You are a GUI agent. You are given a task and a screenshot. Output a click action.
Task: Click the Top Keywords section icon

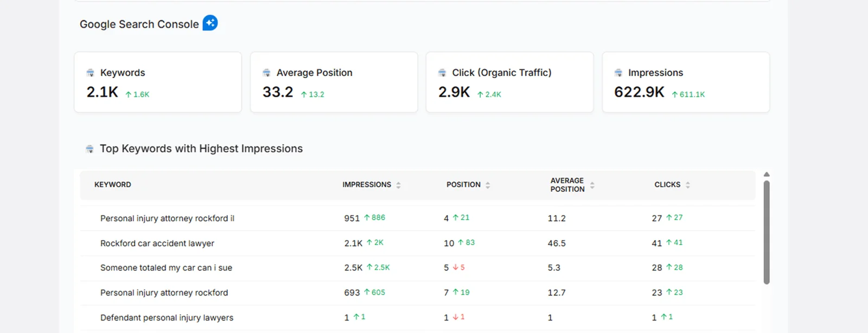coord(90,149)
